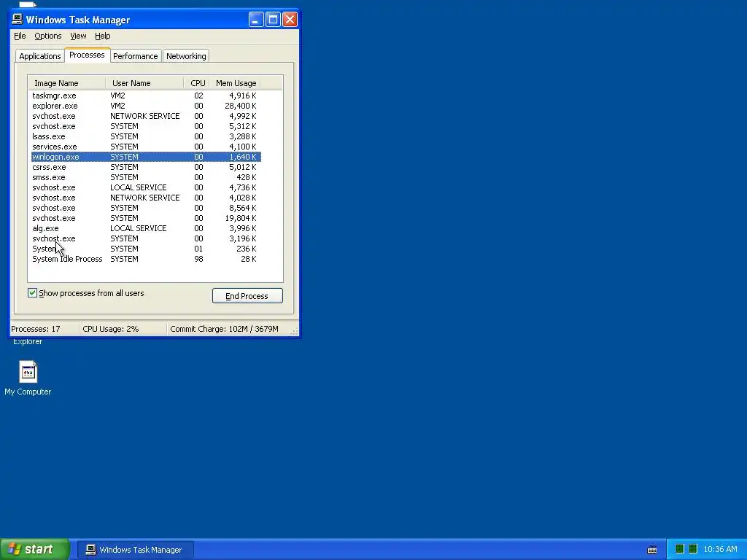Switch to the Applications tab

(x=40, y=56)
